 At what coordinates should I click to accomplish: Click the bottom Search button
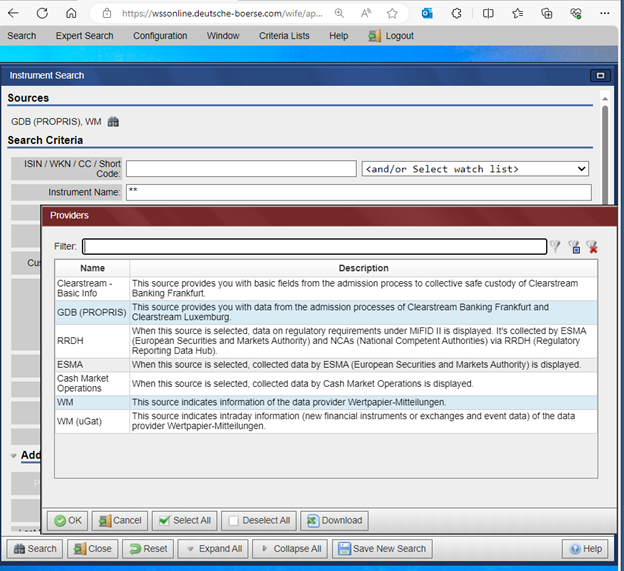click(x=35, y=549)
